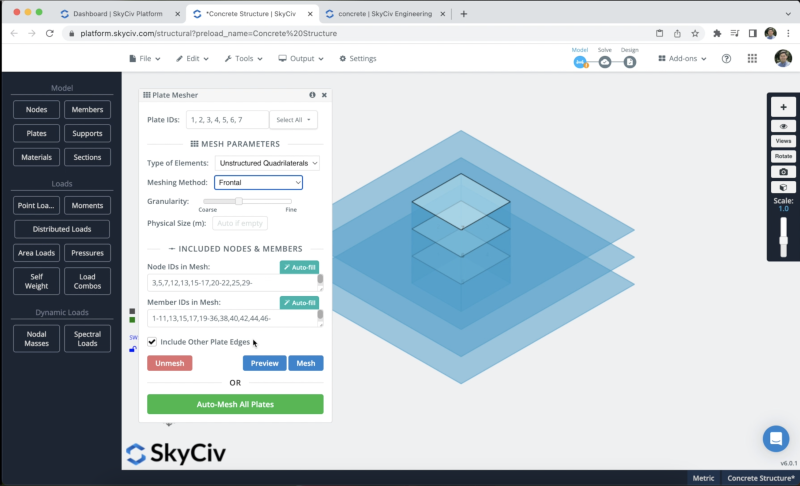
Task: Click the Scale slider handle
Action: point(783,241)
